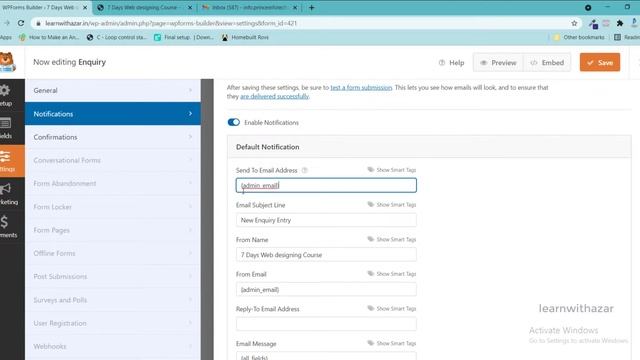The height and width of the screenshot is (360, 640).
Task: Close the 7 Days Web designing Course tab
Action: click(190, 7)
